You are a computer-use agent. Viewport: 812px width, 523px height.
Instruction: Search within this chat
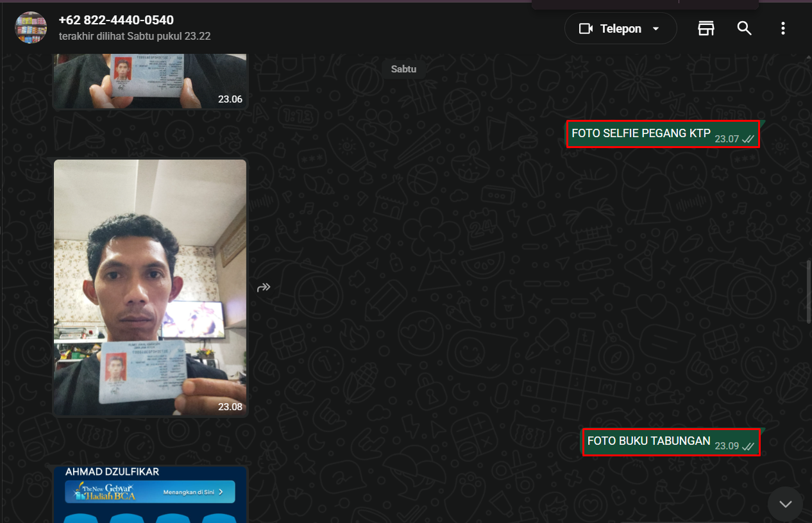[744, 28]
